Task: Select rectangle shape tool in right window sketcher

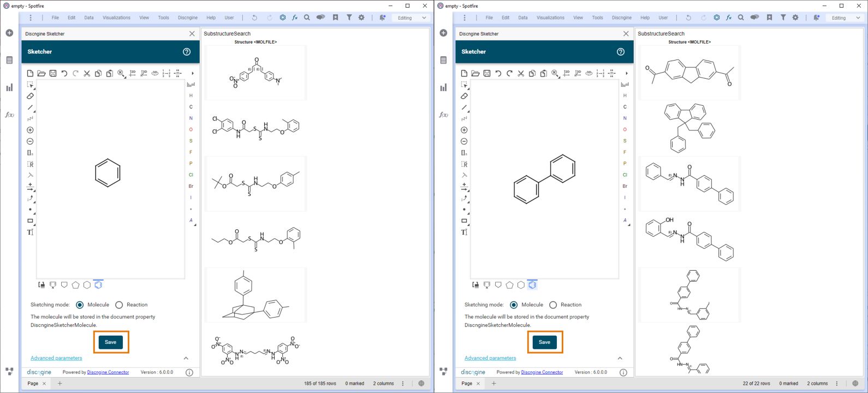Action: [464, 221]
